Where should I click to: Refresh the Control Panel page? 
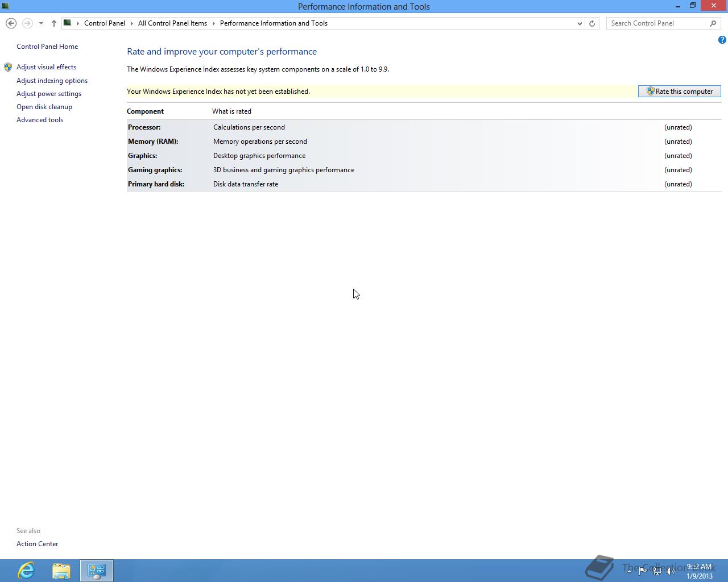[x=592, y=23]
